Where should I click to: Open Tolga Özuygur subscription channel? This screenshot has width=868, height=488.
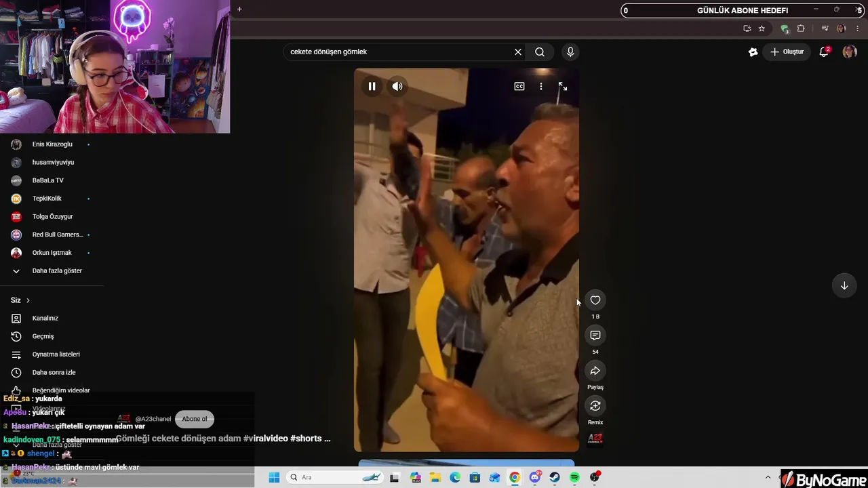coord(52,217)
